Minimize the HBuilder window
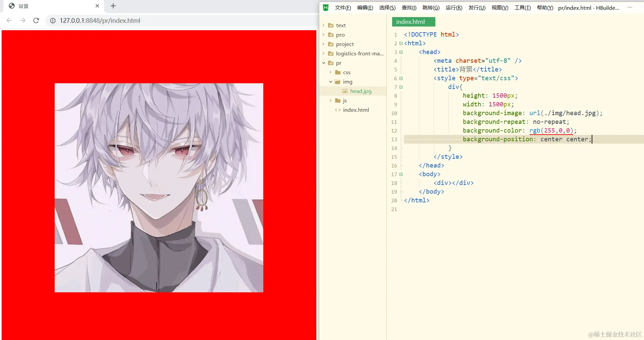The height and width of the screenshot is (340, 644). [x=630, y=7]
